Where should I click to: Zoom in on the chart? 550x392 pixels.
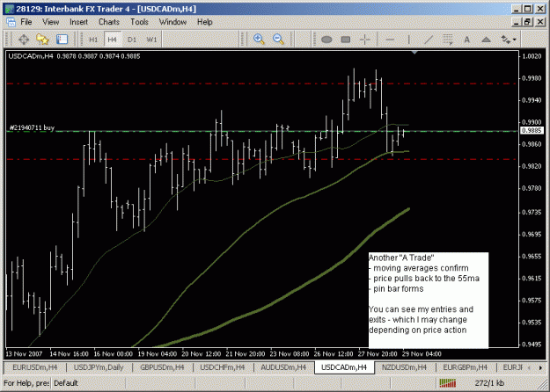[x=259, y=40]
